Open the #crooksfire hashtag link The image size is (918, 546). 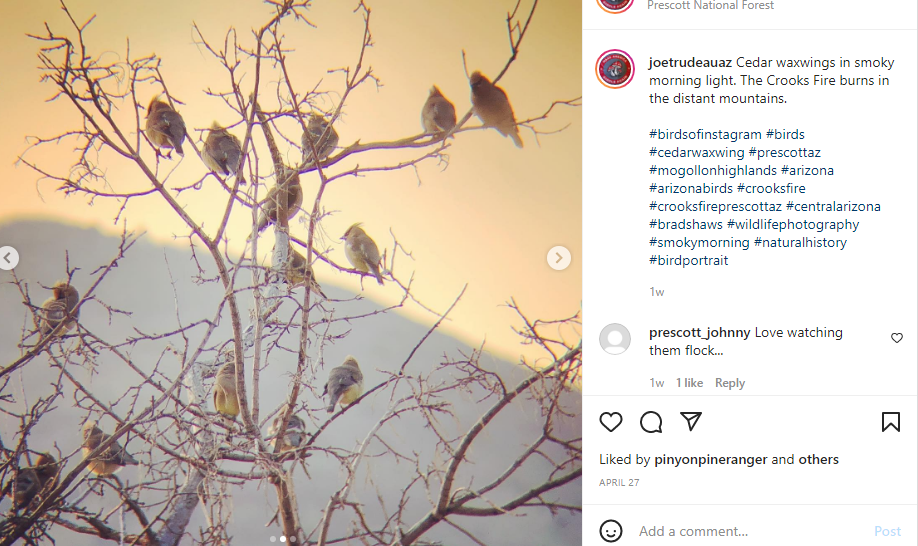pos(771,188)
